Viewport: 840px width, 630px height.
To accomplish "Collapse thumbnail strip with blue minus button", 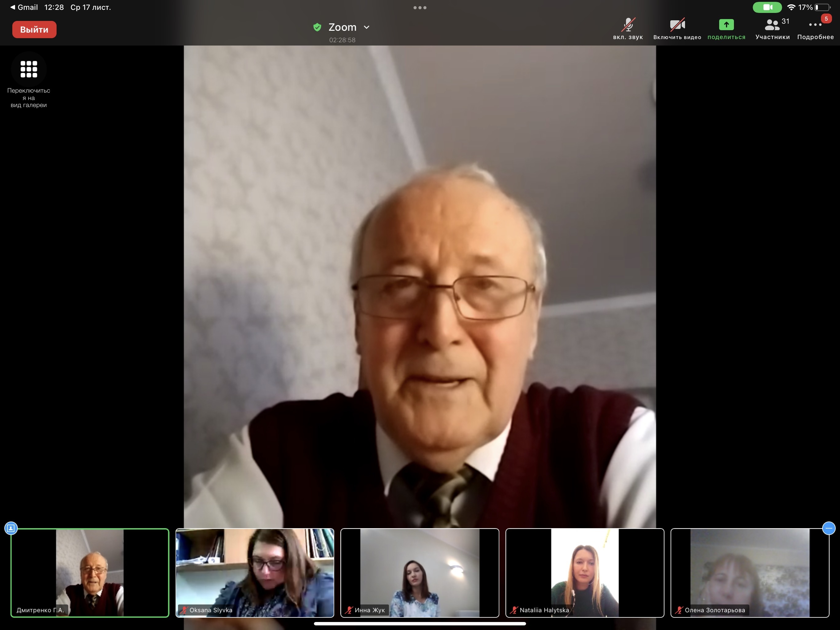I will (x=829, y=528).
